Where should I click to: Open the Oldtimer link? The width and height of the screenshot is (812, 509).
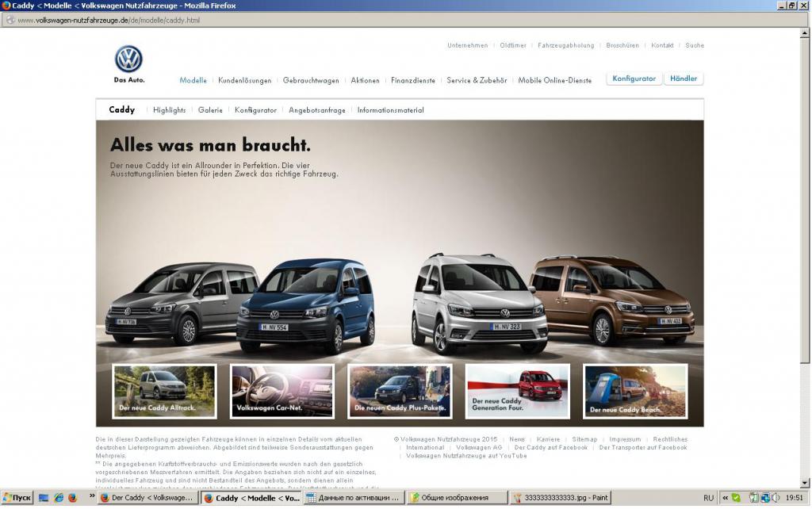coord(513,45)
